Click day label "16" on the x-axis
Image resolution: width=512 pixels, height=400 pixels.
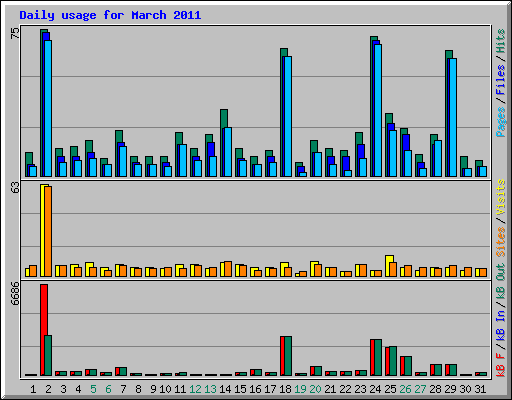tap(255, 389)
